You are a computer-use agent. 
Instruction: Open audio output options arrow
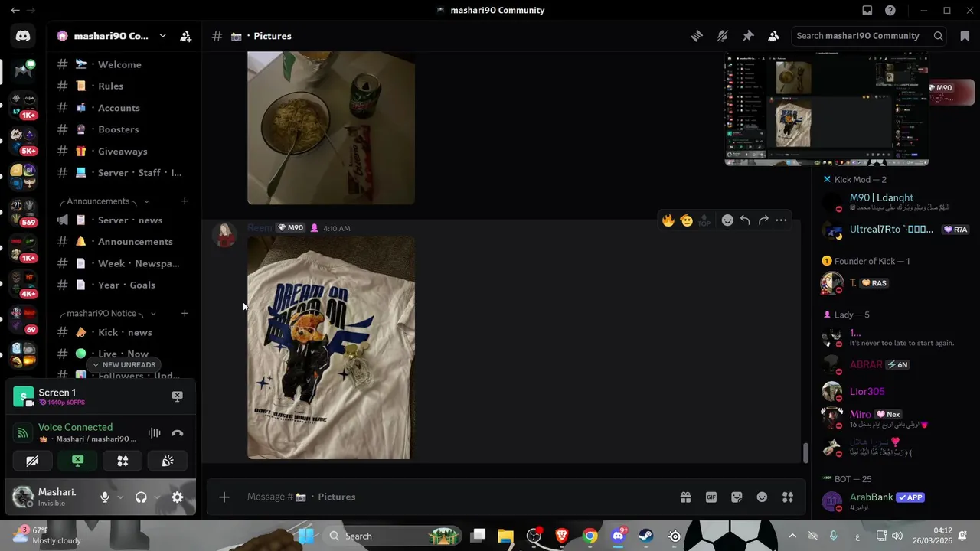coord(157,497)
